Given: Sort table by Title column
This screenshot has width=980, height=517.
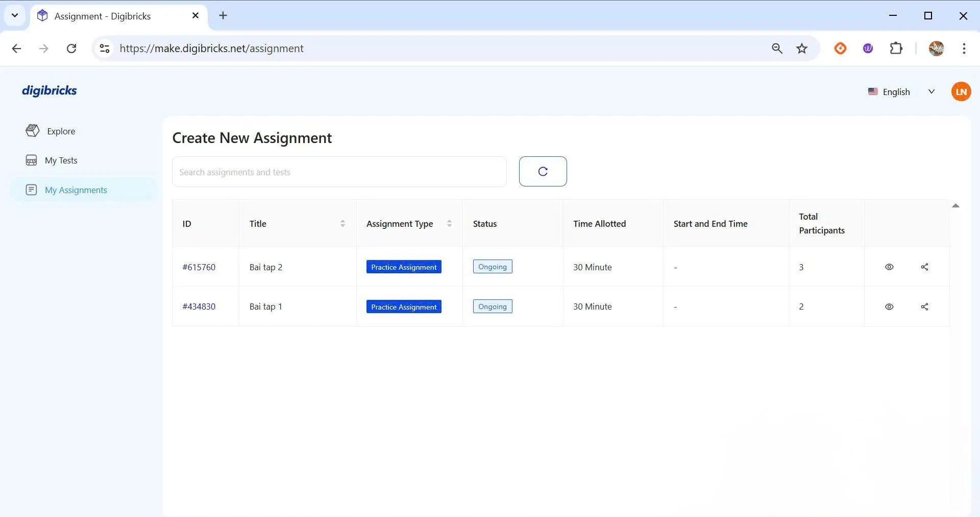Looking at the screenshot, I should 342,224.
